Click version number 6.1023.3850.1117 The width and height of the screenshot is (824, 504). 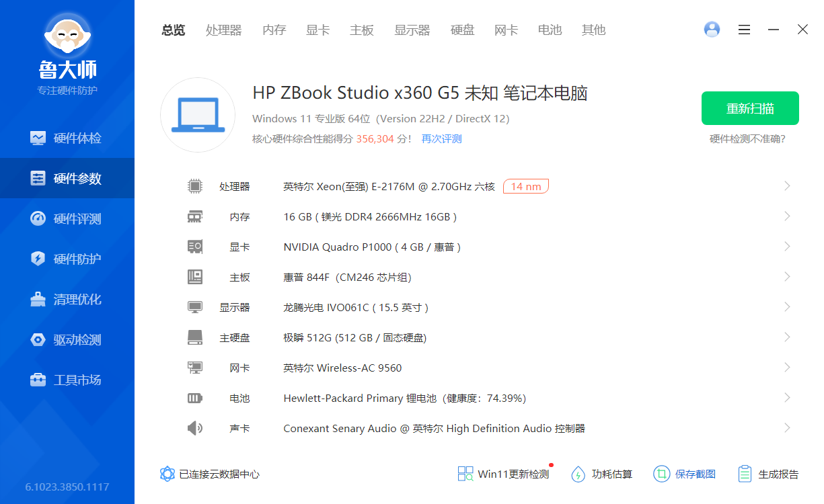point(67,487)
